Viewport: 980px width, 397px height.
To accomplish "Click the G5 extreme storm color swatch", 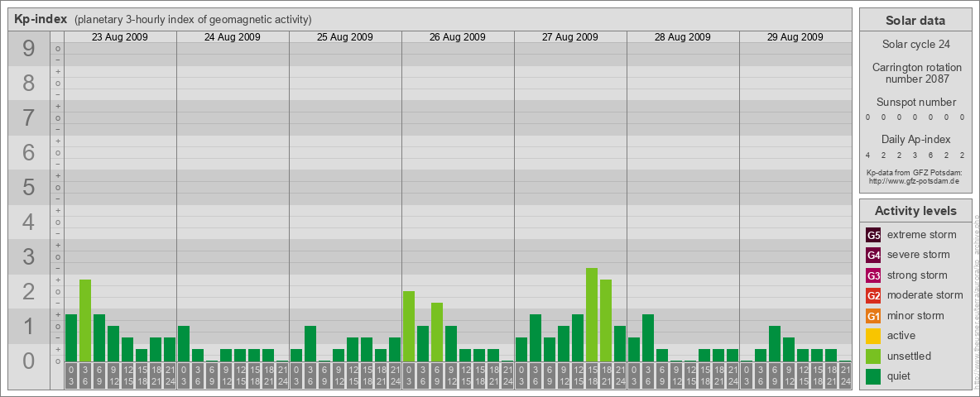I will 873,236.
